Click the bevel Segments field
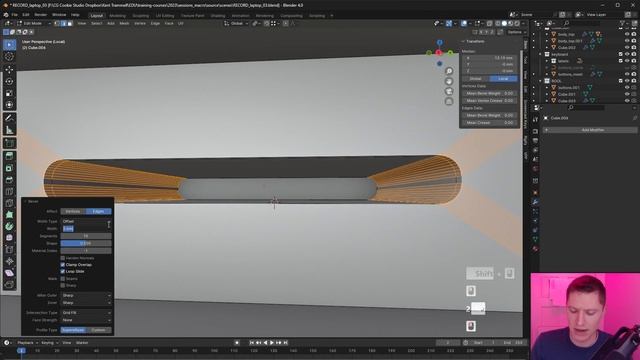This screenshot has width=640, height=360. (86, 236)
